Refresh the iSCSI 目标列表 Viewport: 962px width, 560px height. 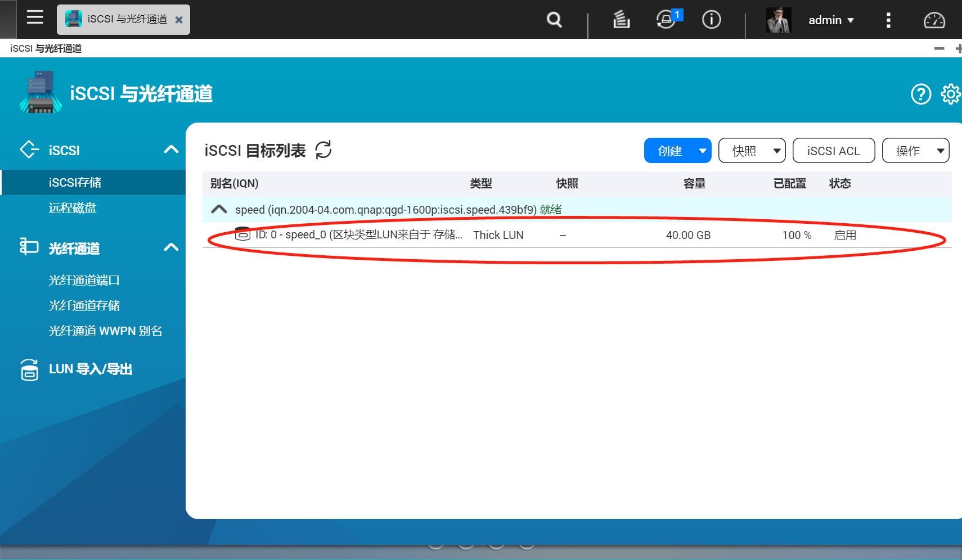tap(322, 150)
